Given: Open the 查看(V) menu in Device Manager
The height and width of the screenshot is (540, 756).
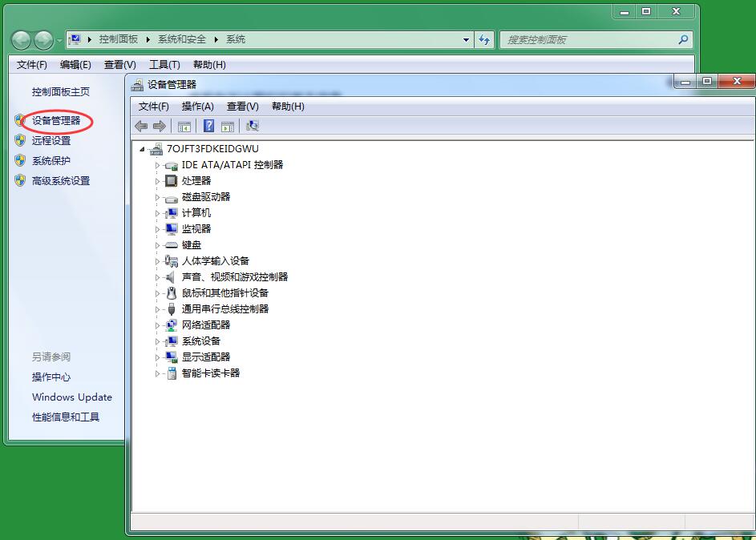Looking at the screenshot, I should coord(242,106).
